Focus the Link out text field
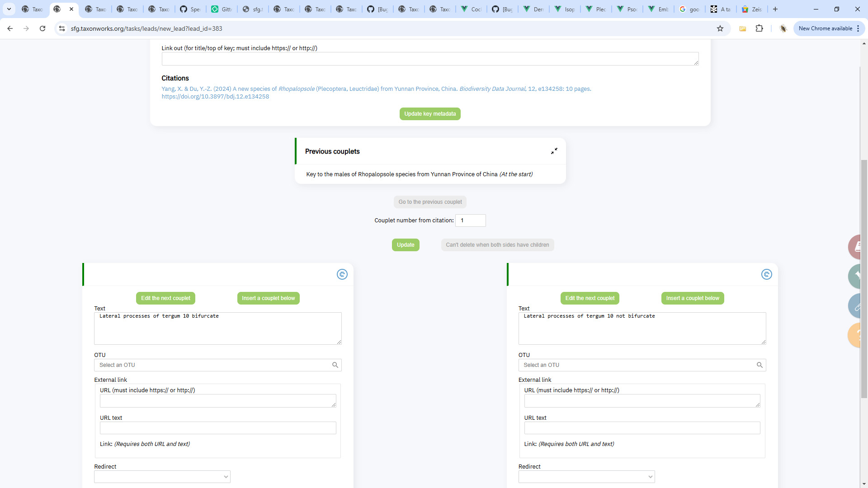Image resolution: width=868 pixels, height=488 pixels. pyautogui.click(x=430, y=59)
